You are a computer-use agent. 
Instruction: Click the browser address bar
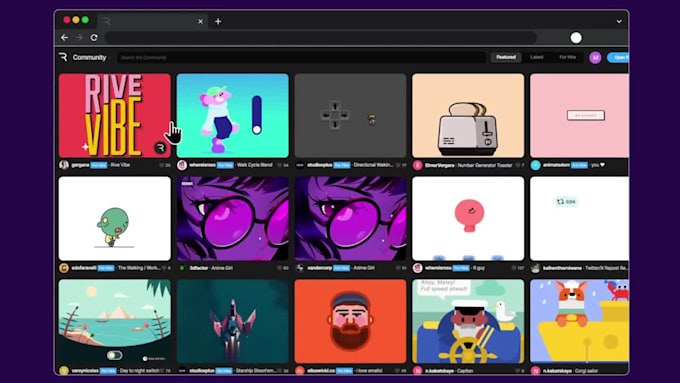(x=321, y=38)
